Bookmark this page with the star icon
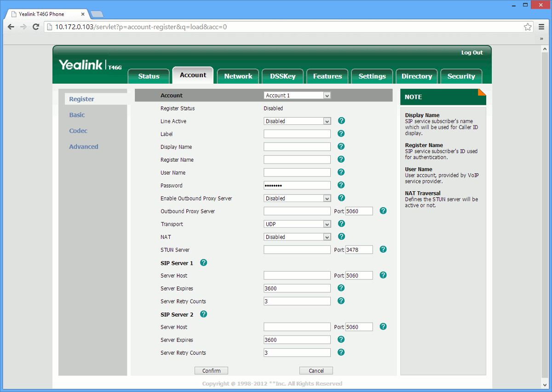Viewport: 552px width, 392px height. pyautogui.click(x=528, y=27)
